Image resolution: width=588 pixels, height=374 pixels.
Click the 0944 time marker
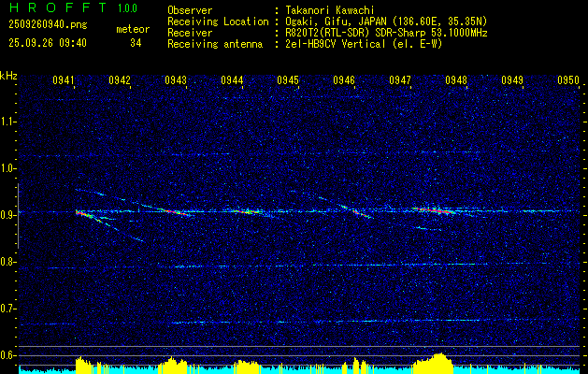click(x=232, y=80)
